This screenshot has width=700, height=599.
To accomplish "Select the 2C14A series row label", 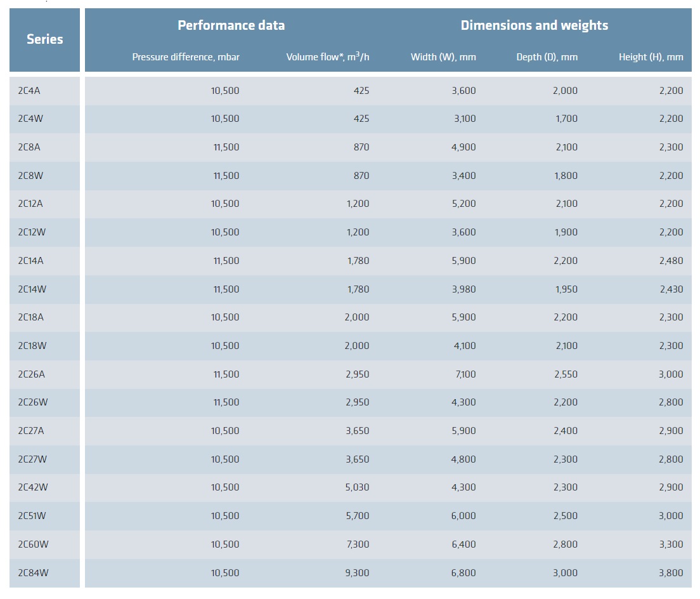I will pos(31,261).
